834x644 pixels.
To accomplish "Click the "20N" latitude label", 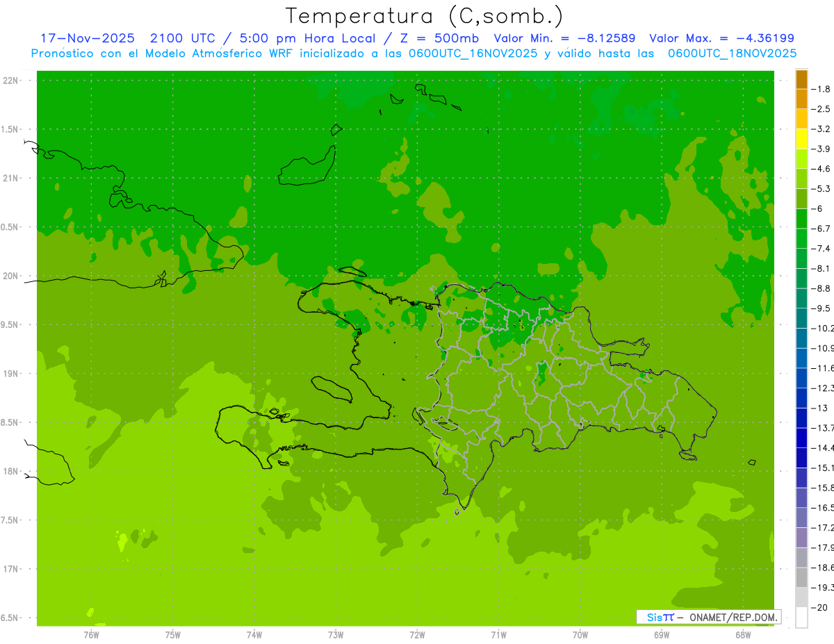I will (12, 276).
